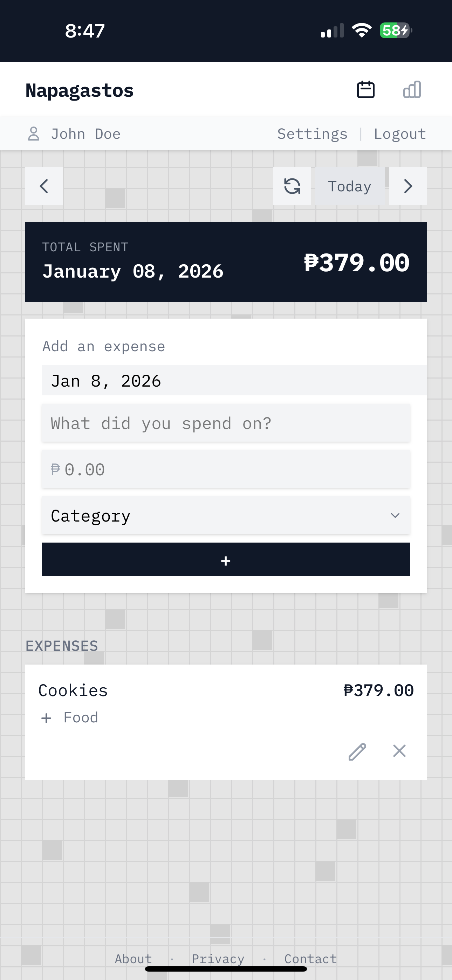Open the Jan 8, 2026 date picker
The image size is (452, 980).
[x=226, y=381]
